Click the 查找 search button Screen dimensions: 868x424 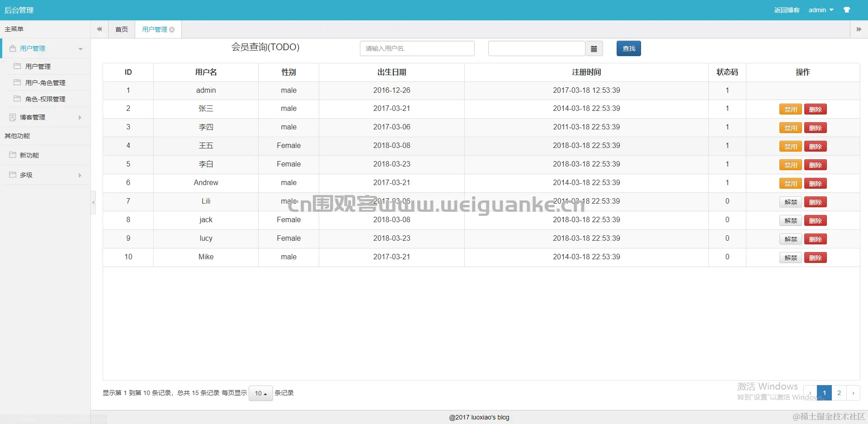coord(629,48)
